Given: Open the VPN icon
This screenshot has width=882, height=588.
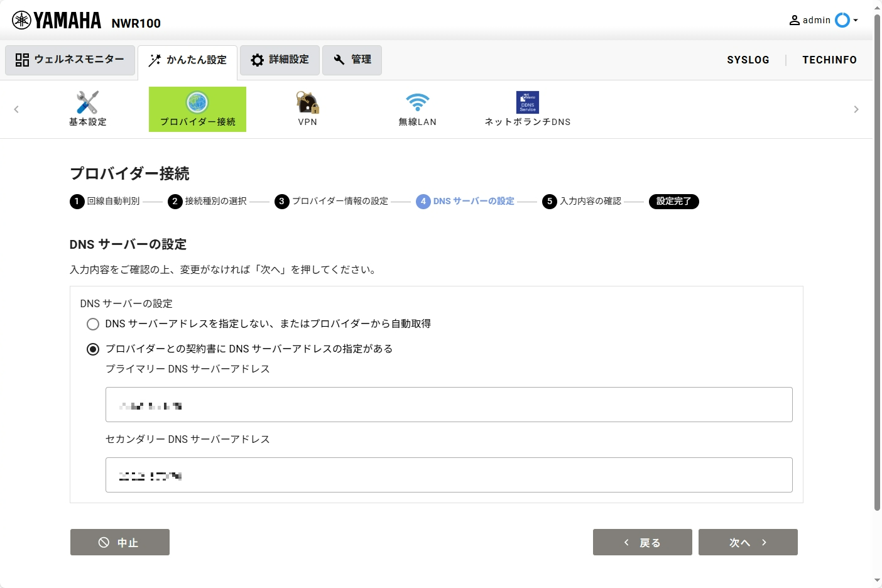Looking at the screenshot, I should pyautogui.click(x=307, y=102).
